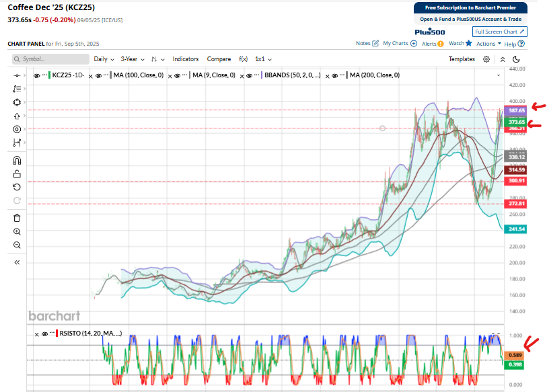Open the Indicators menu
547x392 pixels.
[186, 59]
